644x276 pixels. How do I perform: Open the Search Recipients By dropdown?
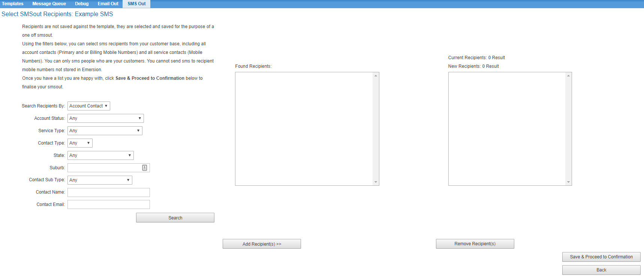(x=89, y=106)
